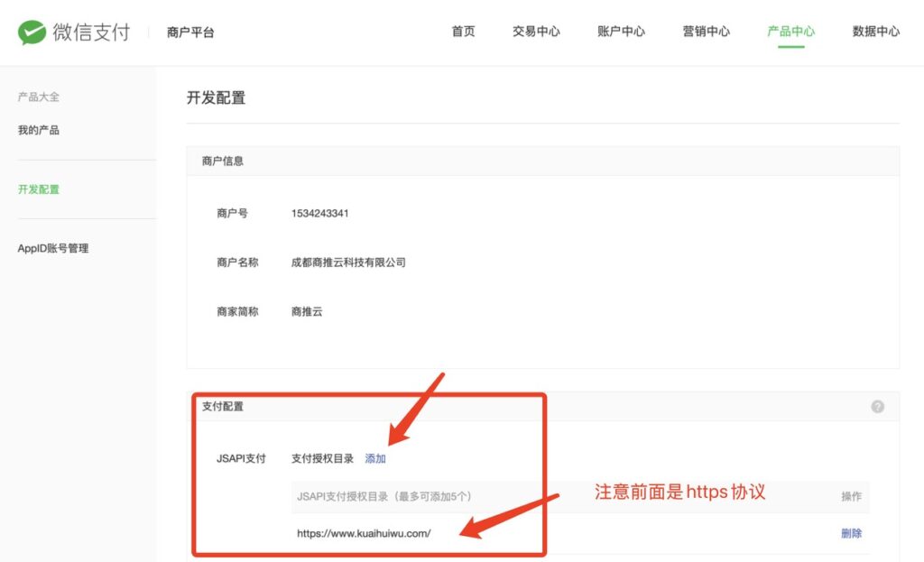The width and height of the screenshot is (924, 562).
Task: Open AppID账号管理 in sidebar
Action: [x=53, y=248]
